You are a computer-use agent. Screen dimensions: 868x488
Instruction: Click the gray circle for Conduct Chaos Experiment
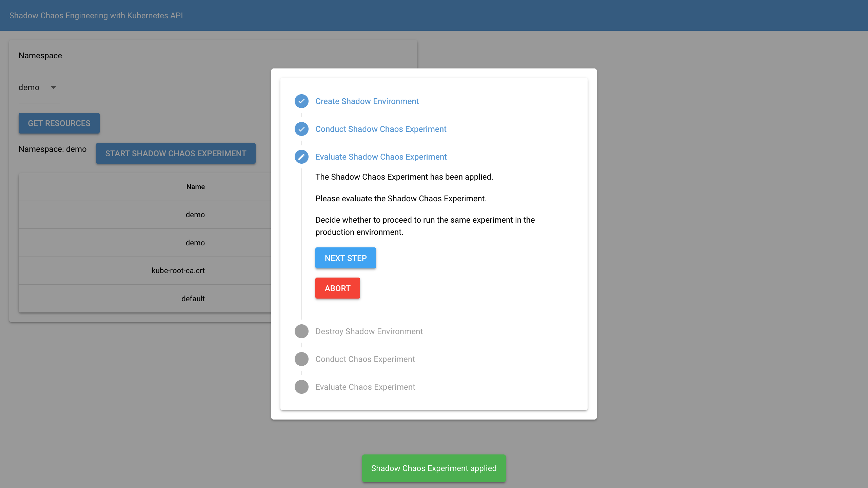pos(301,359)
